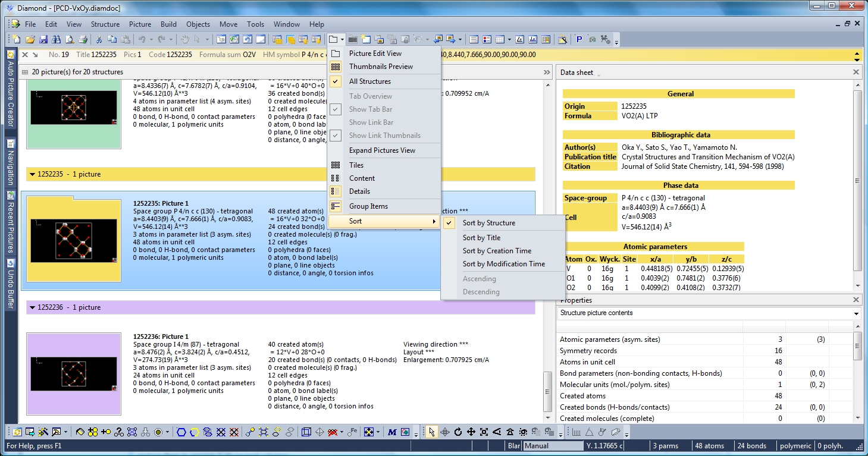Open the Objects menu
868x456 pixels.
(198, 24)
